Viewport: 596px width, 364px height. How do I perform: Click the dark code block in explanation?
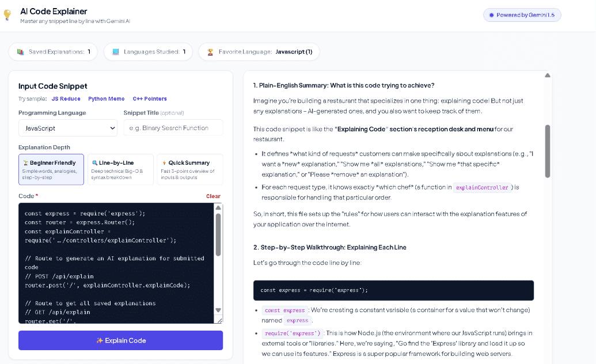(393, 290)
